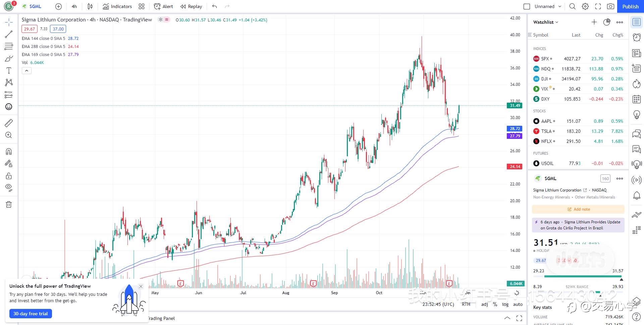This screenshot has height=325, width=644.
Task: Toggle stay in drawing mode
Action: [x=9, y=164]
